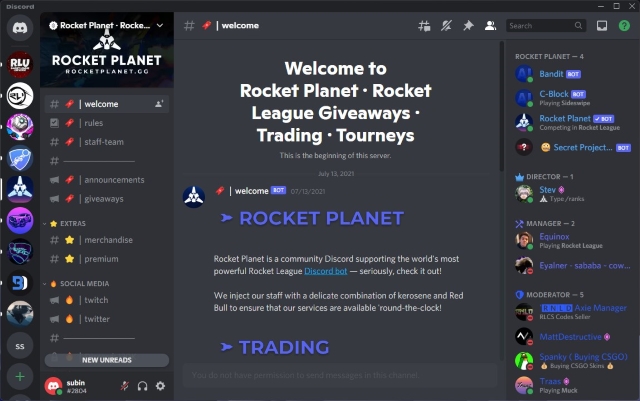Open the inbox icon
Screen dimensions: 640x401
point(602,26)
